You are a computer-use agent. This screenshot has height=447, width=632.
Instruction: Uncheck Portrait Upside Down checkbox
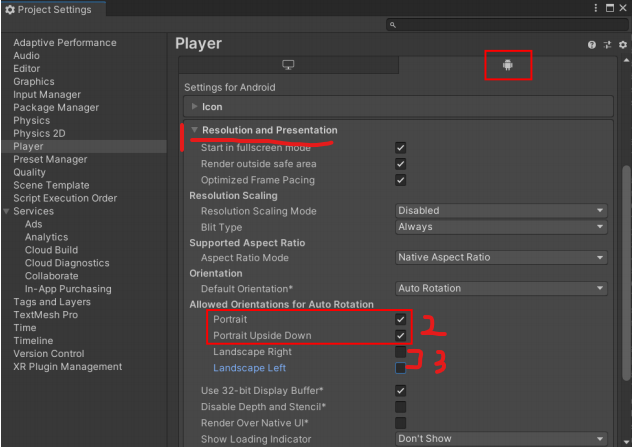click(x=400, y=335)
